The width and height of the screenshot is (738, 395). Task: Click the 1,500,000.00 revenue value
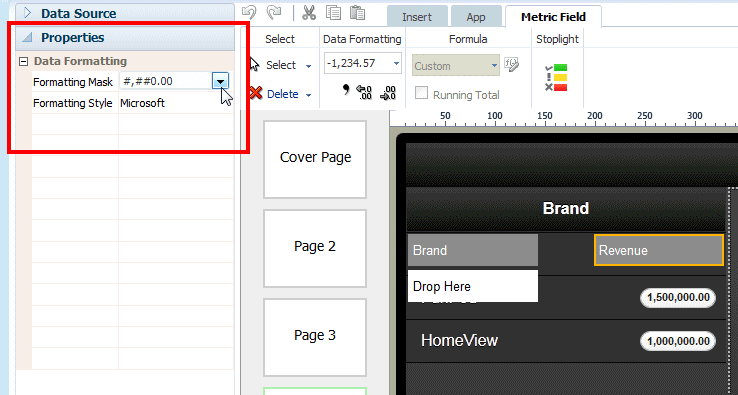pos(678,298)
